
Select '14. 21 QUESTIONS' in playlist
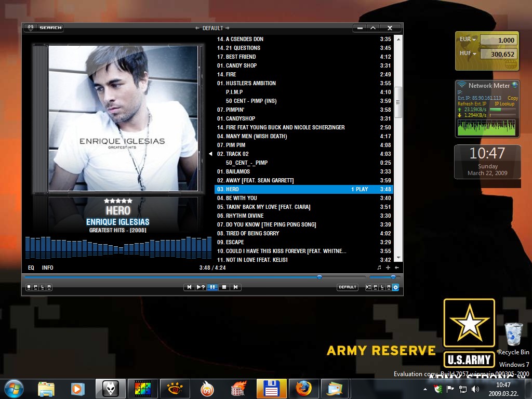[304, 48]
